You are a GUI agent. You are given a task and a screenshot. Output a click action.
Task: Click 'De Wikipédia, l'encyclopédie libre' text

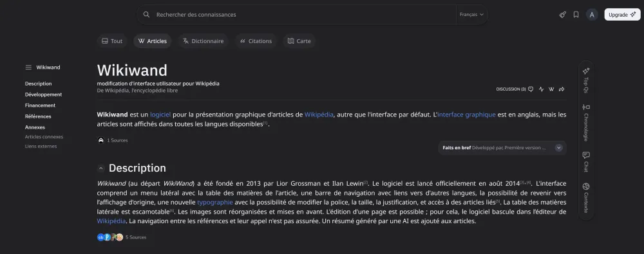click(x=137, y=90)
